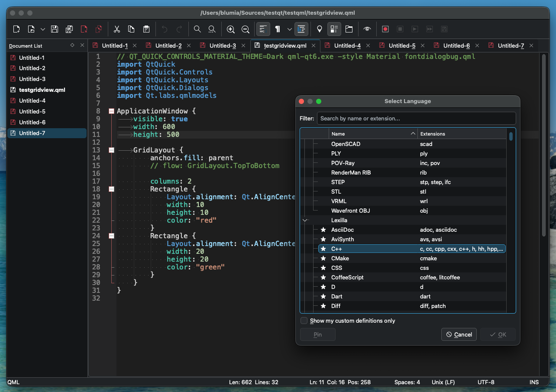The image size is (556, 392).
Task: Float the Document List panel
Action: point(72,45)
